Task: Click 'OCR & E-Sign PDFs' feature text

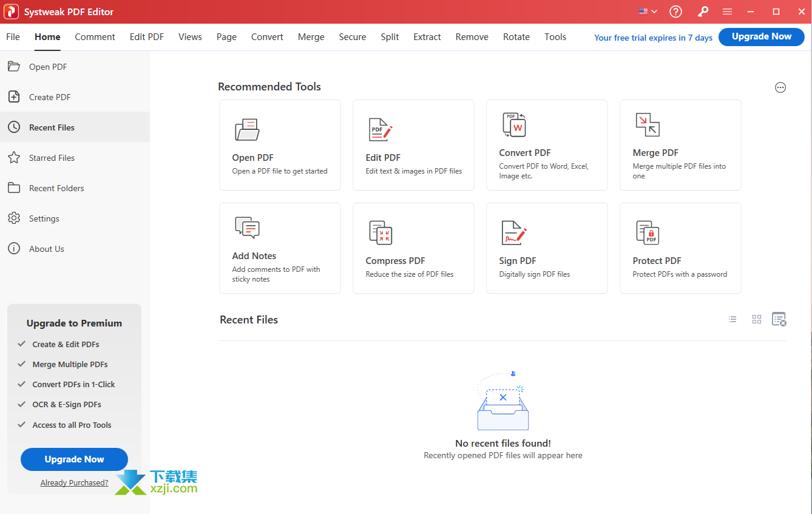Action: click(x=67, y=404)
